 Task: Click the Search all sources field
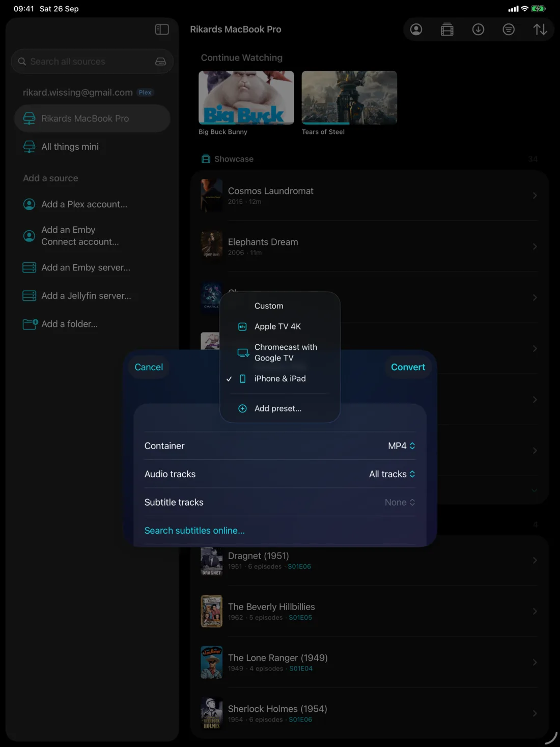point(92,62)
